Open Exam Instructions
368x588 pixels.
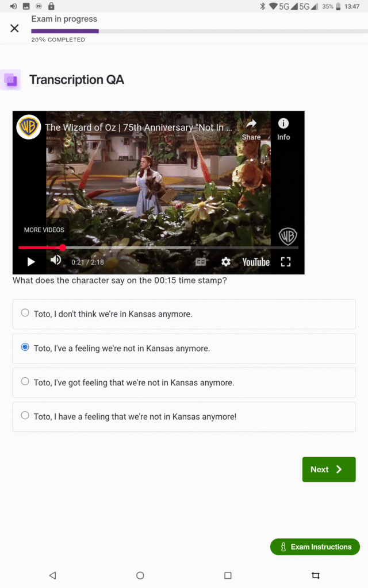[315, 547]
